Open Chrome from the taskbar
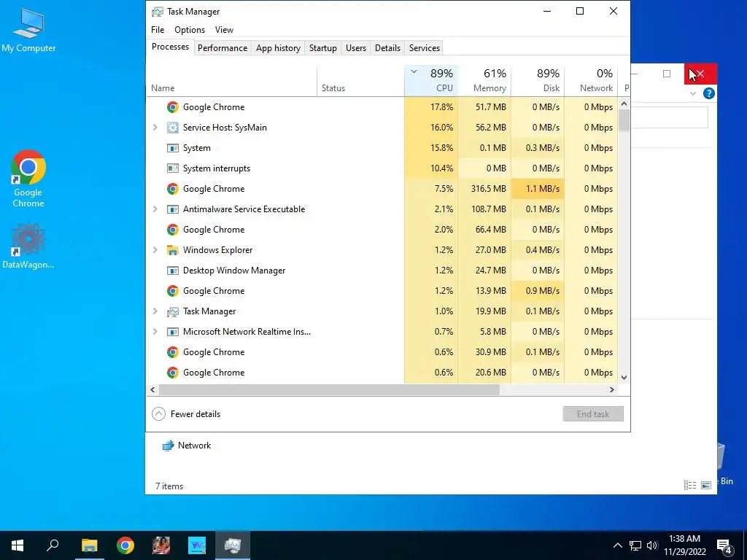This screenshot has width=747, height=560. pos(125,545)
